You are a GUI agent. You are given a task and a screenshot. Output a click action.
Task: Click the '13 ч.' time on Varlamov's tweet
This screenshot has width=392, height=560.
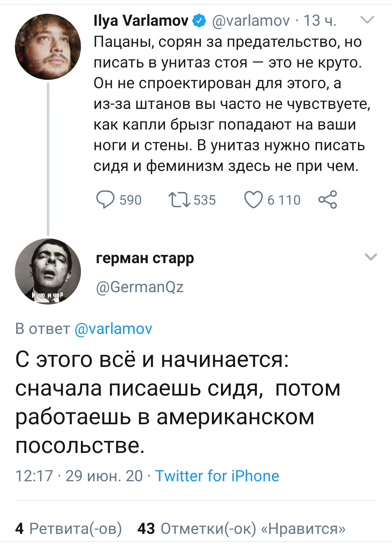[320, 21]
